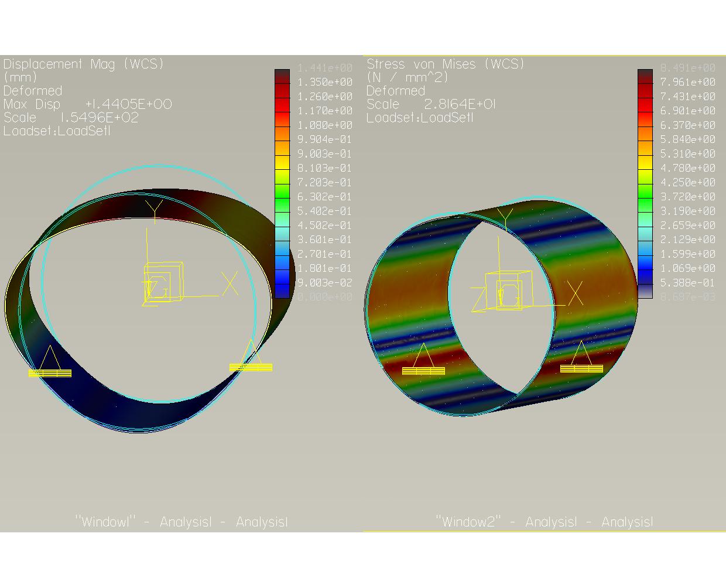This screenshot has height=588, width=726.
Task: Click the "Displacement Mag (WCS)" title
Action: (84, 64)
